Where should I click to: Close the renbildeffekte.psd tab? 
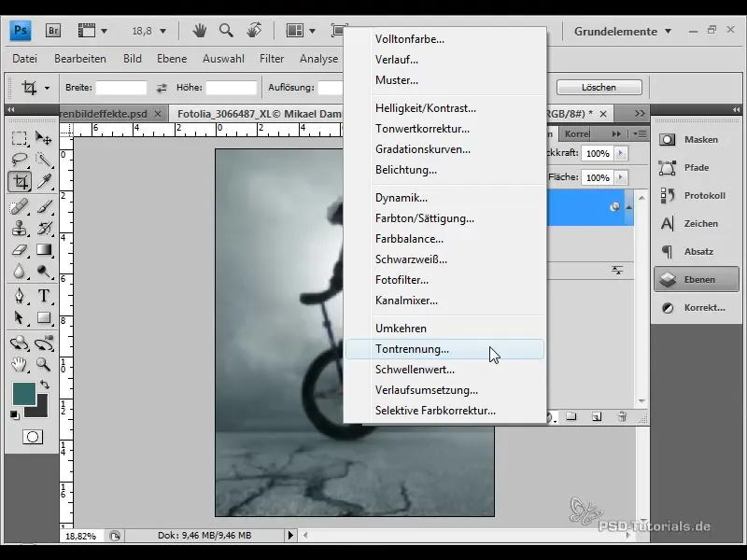pos(158,114)
